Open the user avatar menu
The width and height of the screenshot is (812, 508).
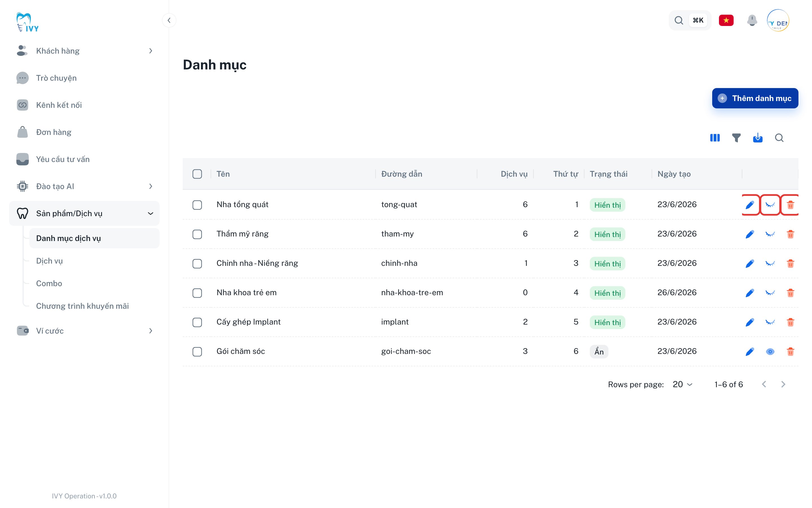tap(778, 20)
